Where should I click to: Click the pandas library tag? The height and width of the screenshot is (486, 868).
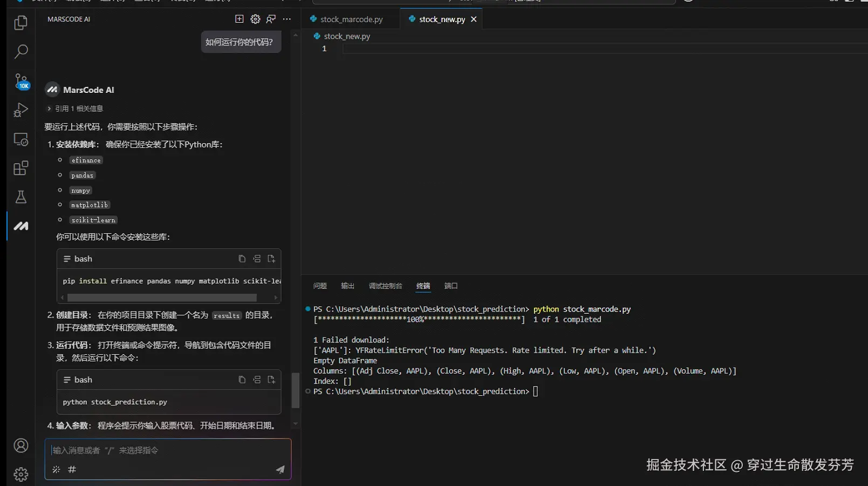tap(83, 175)
